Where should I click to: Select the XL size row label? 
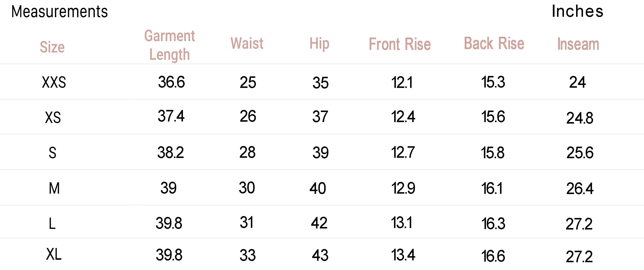[x=54, y=254]
